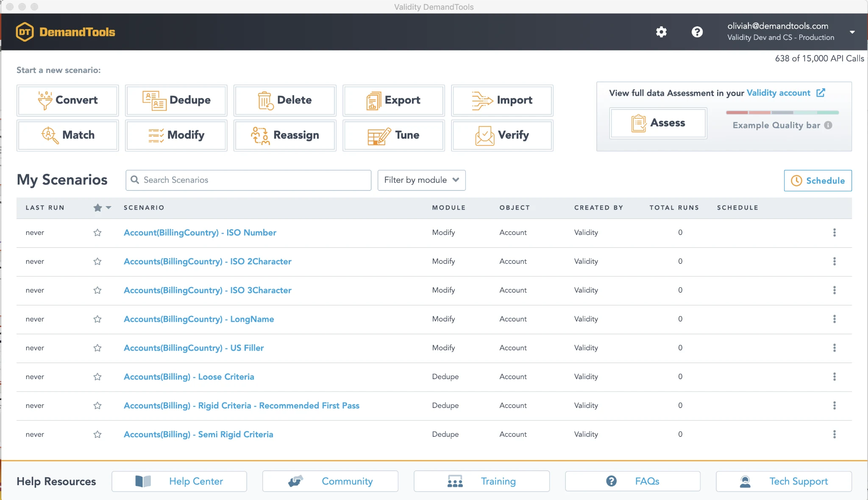Launch the Assess module
Screen dimensions: 868x500
pos(658,123)
